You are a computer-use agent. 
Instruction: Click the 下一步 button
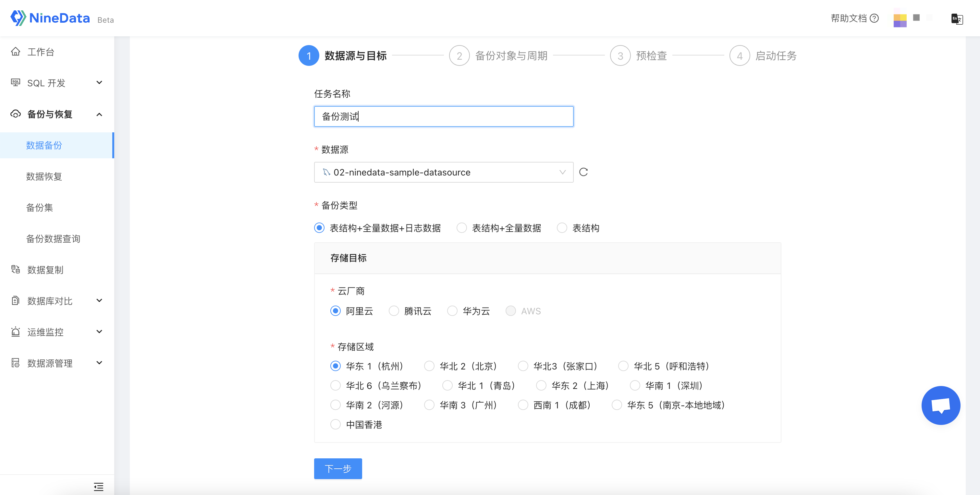[337, 468]
